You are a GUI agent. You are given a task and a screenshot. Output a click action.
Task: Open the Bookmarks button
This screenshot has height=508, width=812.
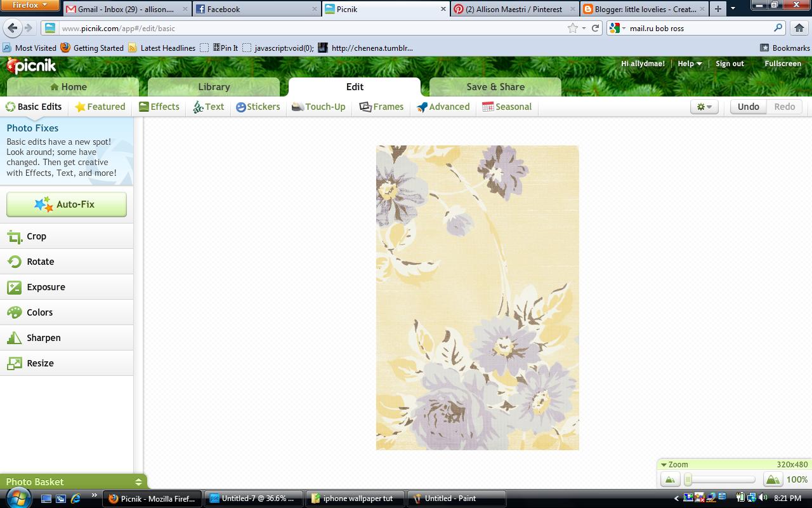point(785,48)
